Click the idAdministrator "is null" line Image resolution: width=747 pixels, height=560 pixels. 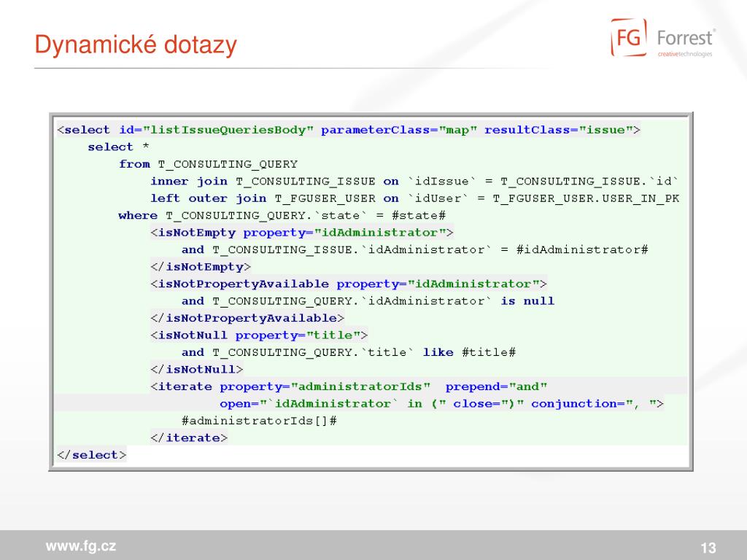tap(368, 301)
